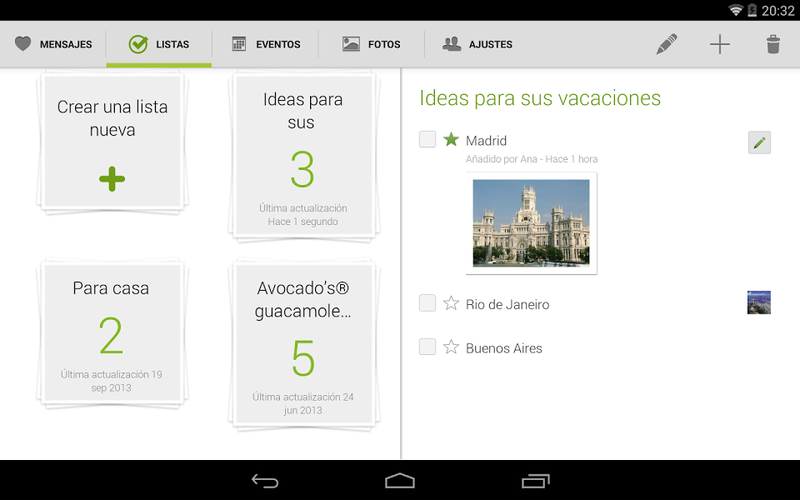The image size is (800, 500).
Task: Click the number 2 on Para casa card
Action: [x=111, y=335]
